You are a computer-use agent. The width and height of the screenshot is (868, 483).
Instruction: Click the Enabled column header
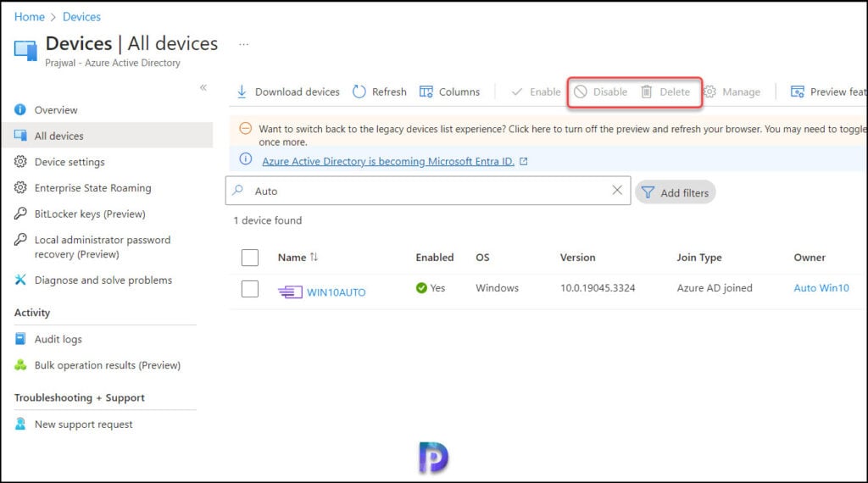pyautogui.click(x=435, y=258)
